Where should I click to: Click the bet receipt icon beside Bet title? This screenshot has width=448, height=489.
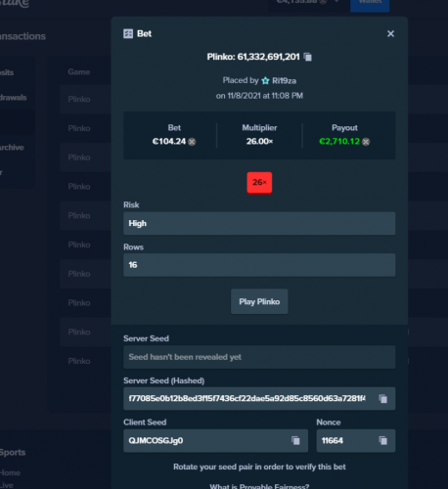(x=128, y=33)
